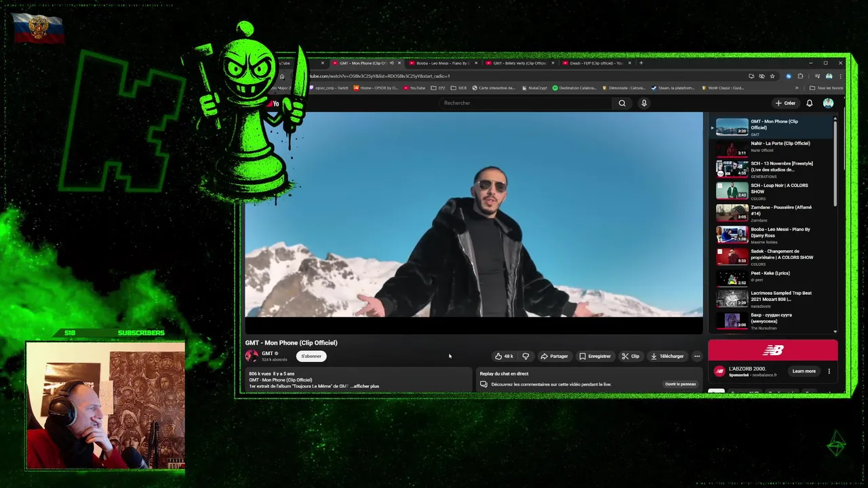The width and height of the screenshot is (868, 488).
Task: Dislike the video with thumbs down
Action: tap(526, 356)
